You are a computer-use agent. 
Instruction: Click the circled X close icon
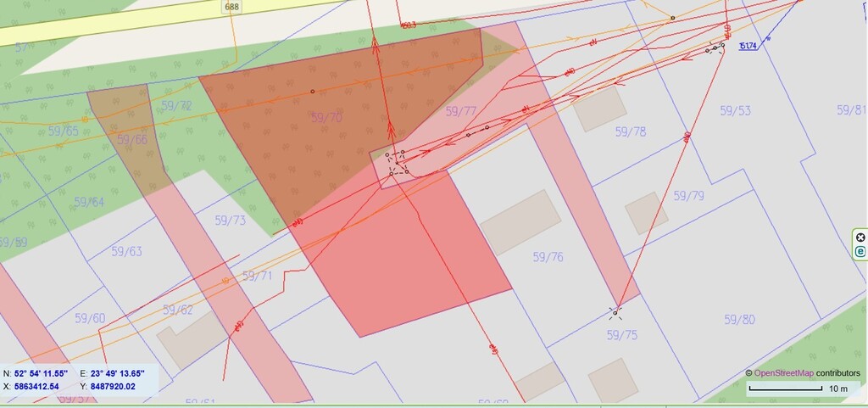860,238
